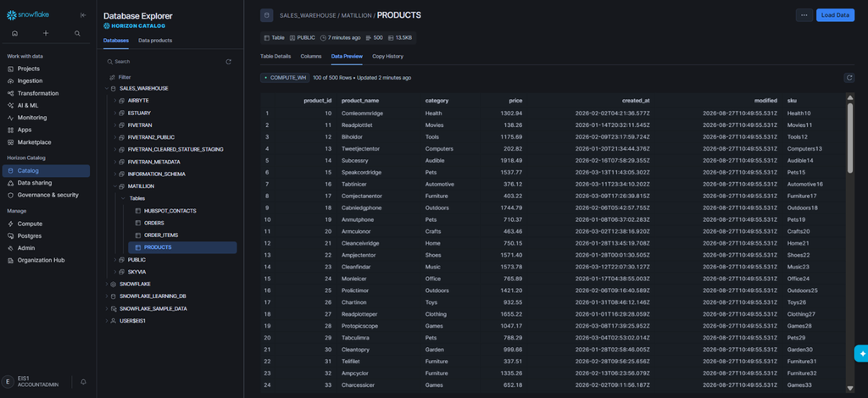868x398 pixels.
Task: Click the price cell "1918.49"
Action: coord(511,160)
